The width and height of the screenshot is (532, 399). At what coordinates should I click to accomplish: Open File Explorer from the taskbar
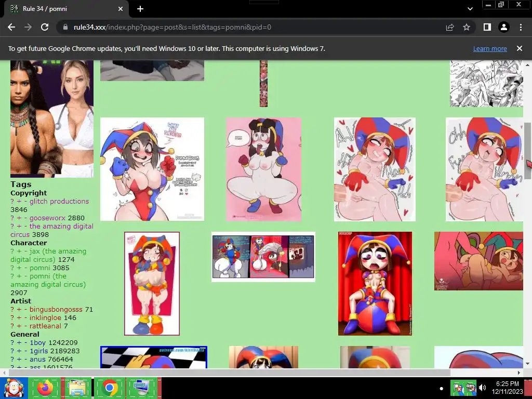77,388
